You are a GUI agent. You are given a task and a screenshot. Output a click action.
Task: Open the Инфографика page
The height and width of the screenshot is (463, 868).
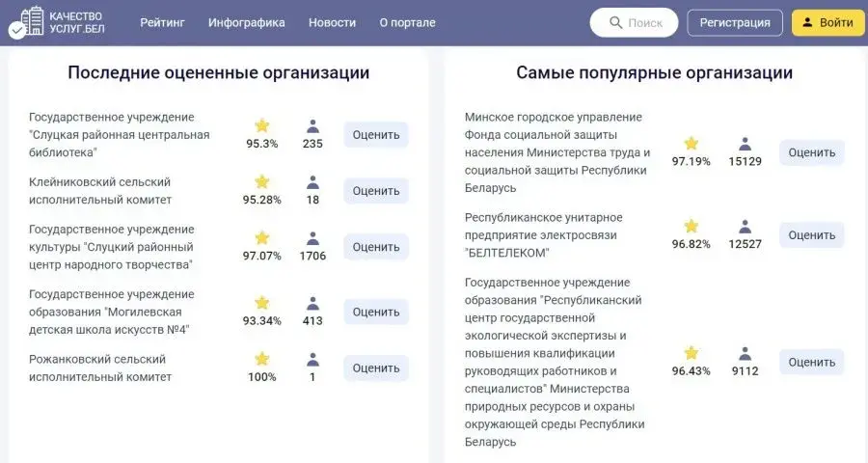pyautogui.click(x=247, y=22)
